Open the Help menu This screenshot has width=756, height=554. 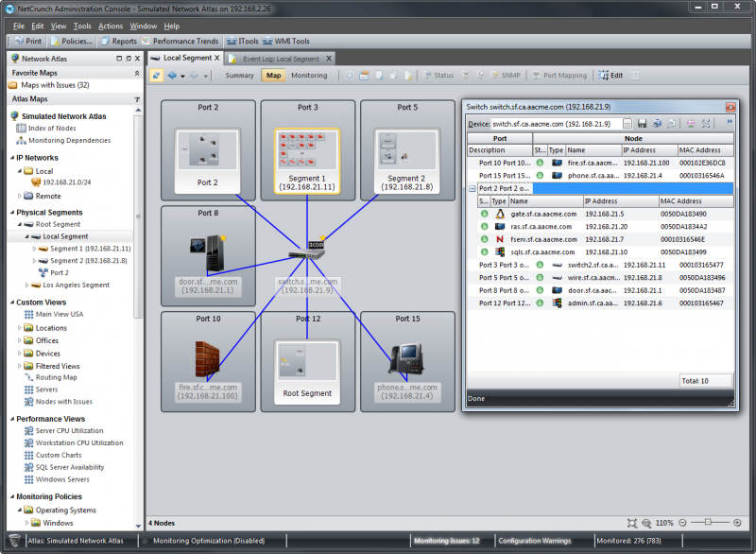[172, 26]
